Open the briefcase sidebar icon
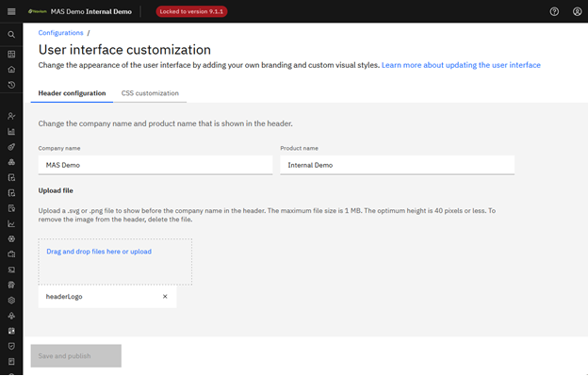 (x=11, y=254)
